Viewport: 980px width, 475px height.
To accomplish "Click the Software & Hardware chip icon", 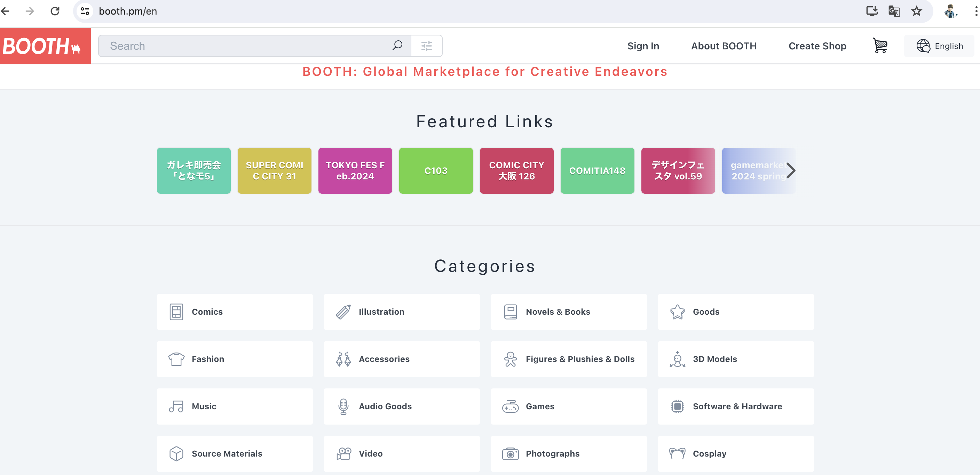I will coord(677,406).
